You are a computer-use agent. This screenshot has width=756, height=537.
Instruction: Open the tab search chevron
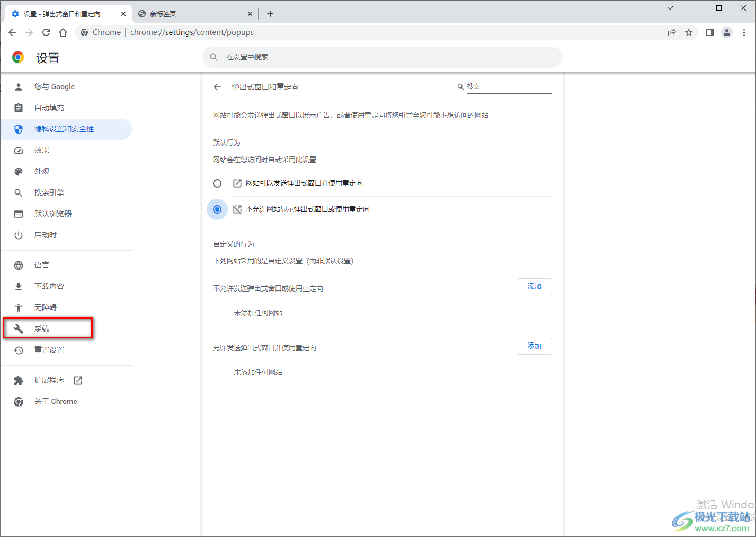click(670, 8)
